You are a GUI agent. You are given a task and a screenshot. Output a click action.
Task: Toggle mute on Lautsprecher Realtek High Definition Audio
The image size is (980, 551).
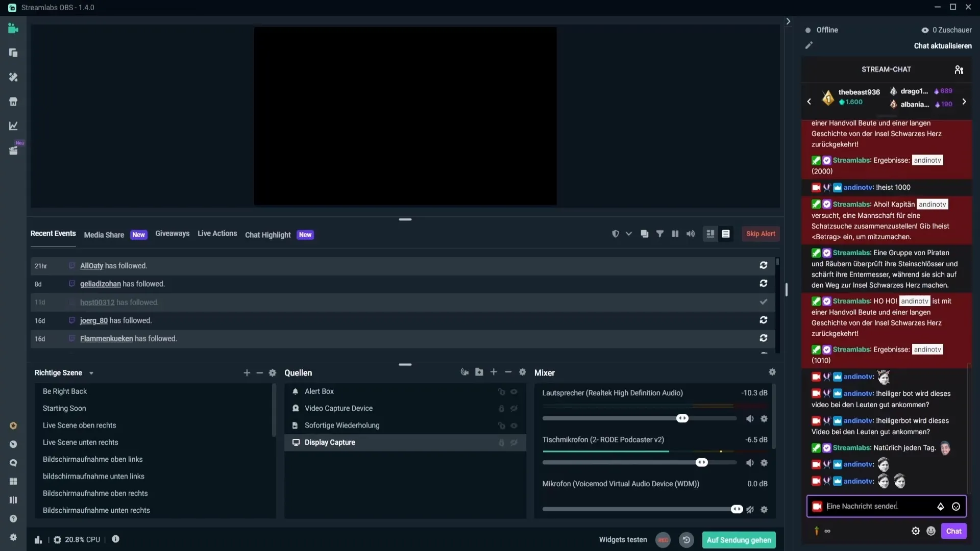(749, 418)
